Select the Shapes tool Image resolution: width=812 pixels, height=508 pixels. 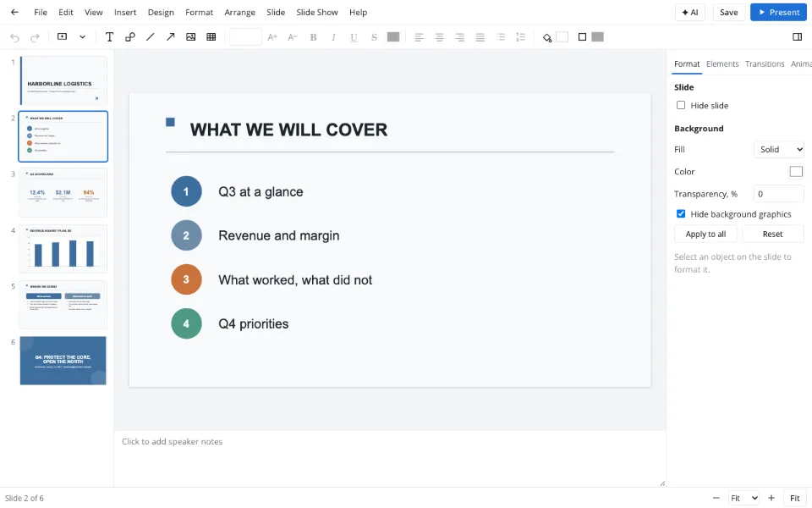130,36
